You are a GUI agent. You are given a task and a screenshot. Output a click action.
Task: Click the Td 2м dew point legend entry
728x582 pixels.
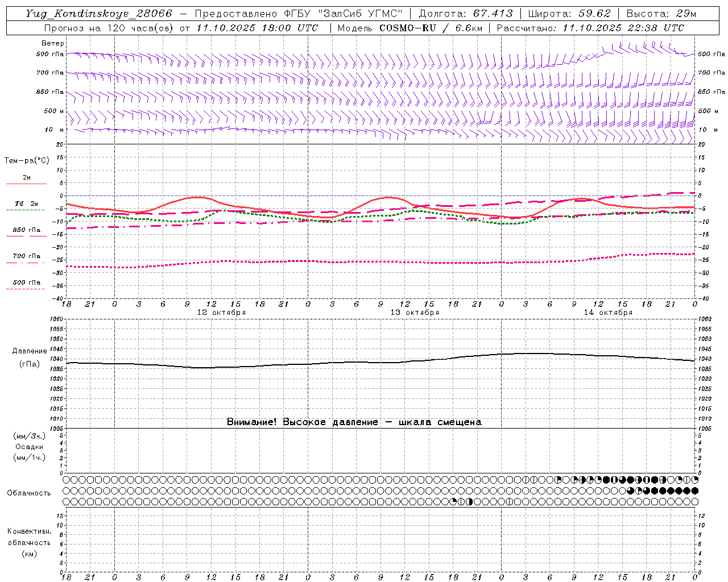click(x=27, y=203)
